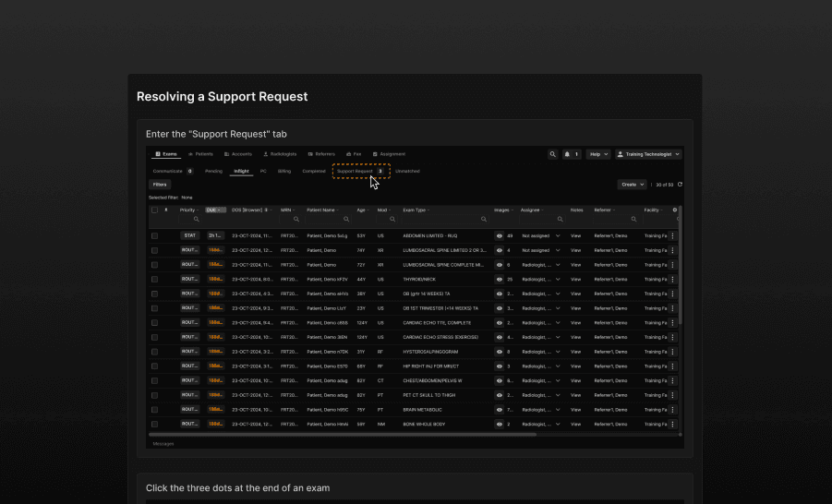The image size is (832, 504).
Task: Click View notes for BONE WHOLE BODY
Action: (575, 425)
